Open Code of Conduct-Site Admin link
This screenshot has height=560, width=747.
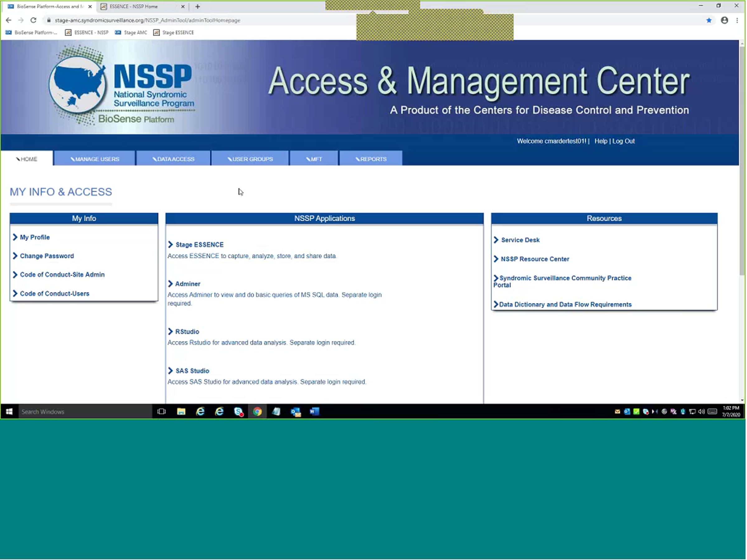point(62,274)
